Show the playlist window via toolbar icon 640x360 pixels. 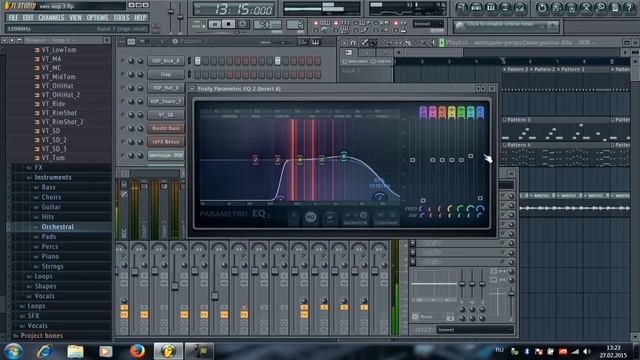[x=461, y=8]
